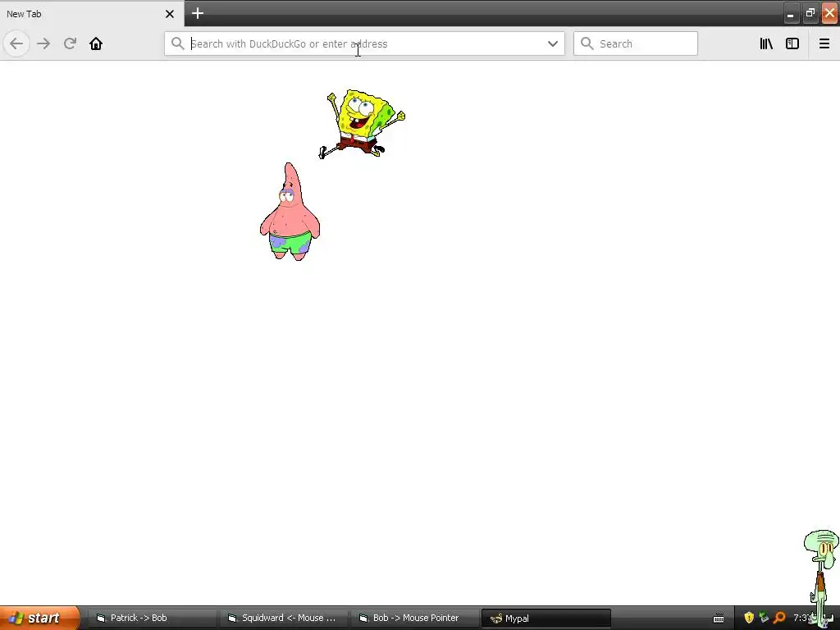Expand the address bar history dropdown arrow

(x=553, y=43)
